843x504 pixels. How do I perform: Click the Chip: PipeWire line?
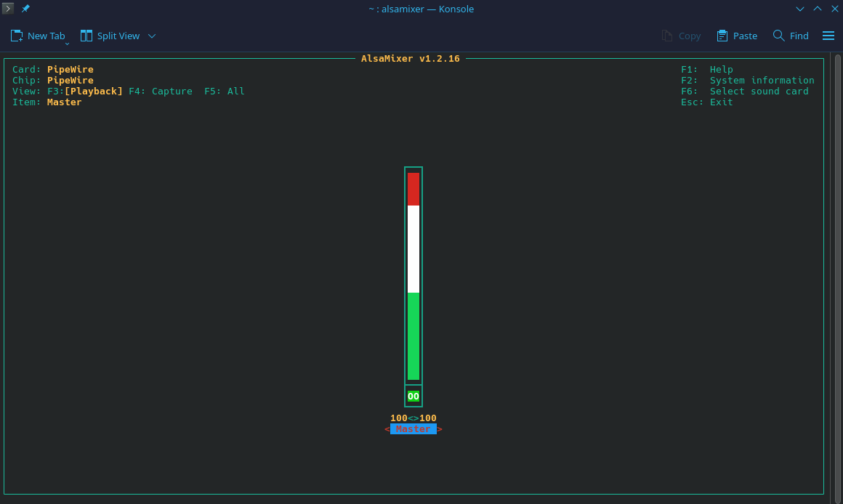coord(53,81)
